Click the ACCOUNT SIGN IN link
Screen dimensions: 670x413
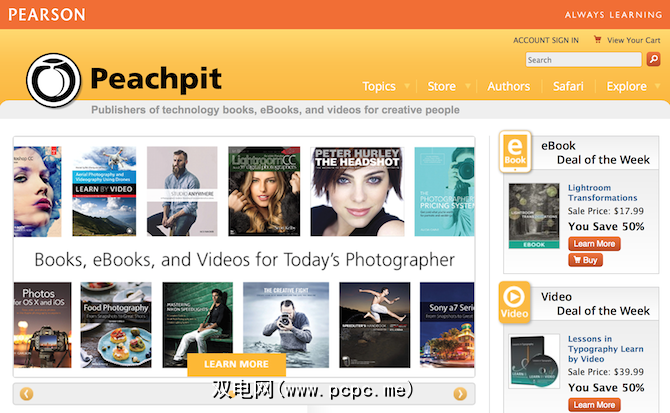[545, 40]
